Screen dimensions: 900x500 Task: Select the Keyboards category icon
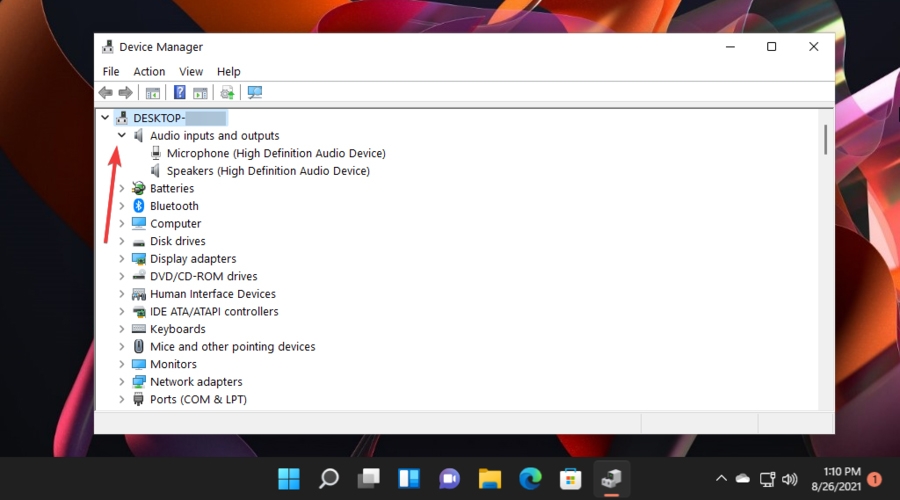pos(138,329)
